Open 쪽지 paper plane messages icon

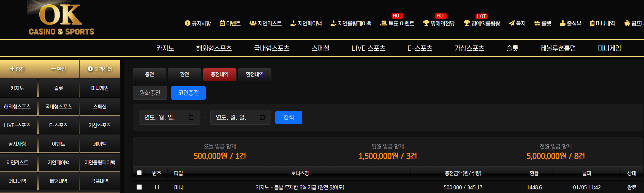512,23
